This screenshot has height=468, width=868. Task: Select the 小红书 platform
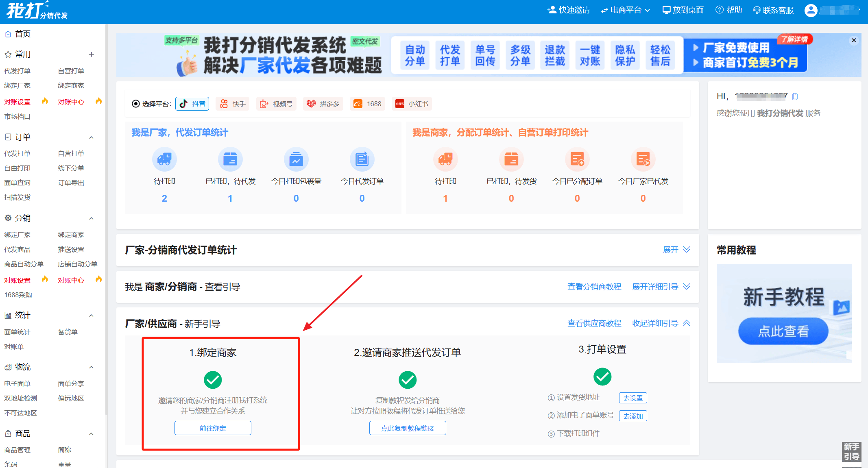[412, 104]
